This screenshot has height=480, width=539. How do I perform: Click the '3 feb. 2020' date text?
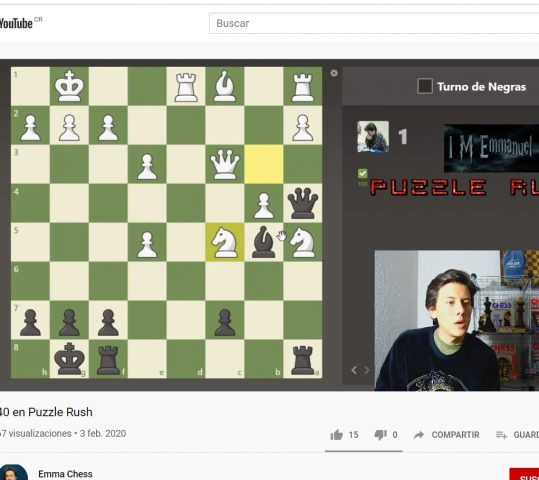pos(103,434)
